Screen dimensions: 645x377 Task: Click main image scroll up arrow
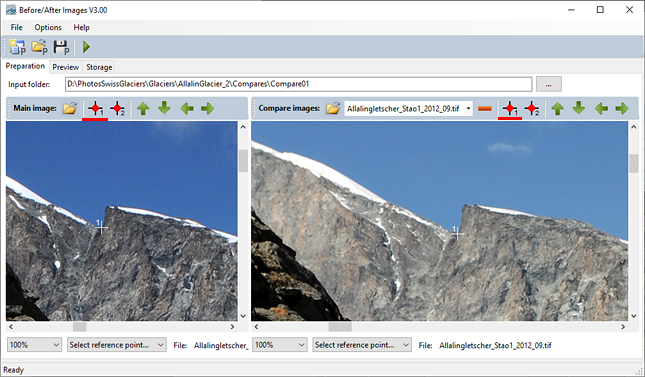[x=243, y=127]
